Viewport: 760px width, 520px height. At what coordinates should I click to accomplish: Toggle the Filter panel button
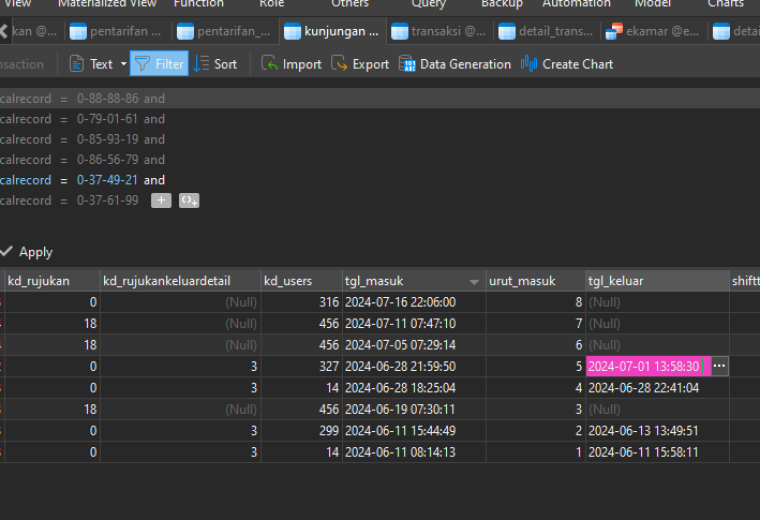(x=159, y=64)
